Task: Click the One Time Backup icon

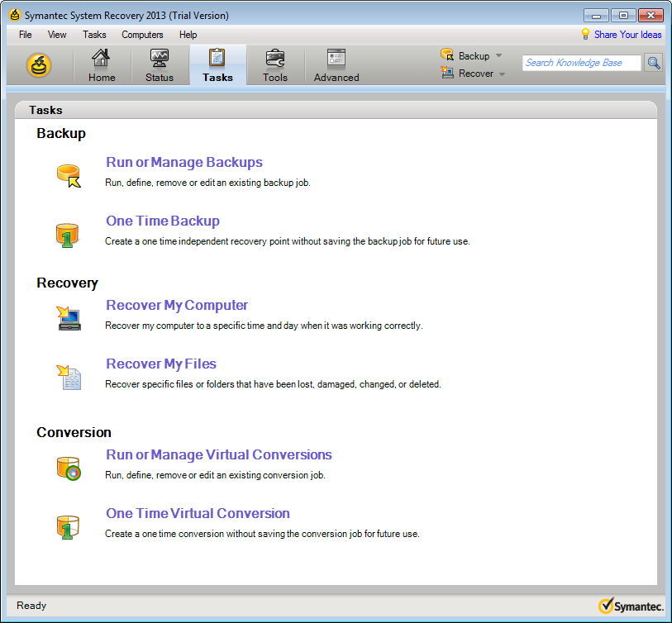Action: point(67,235)
